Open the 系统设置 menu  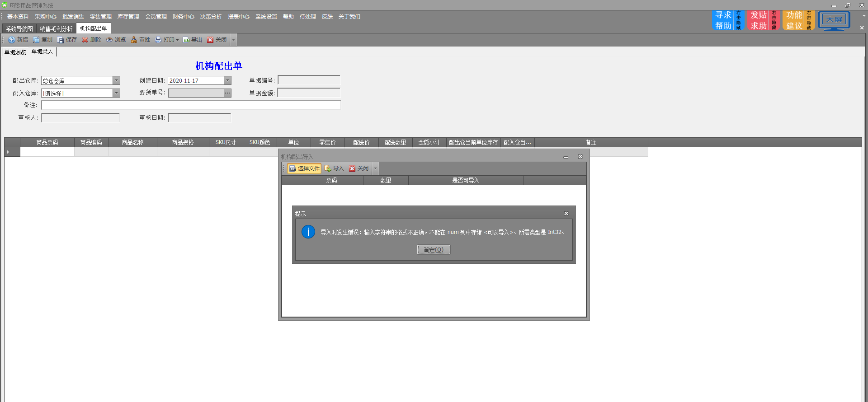pyautogui.click(x=266, y=17)
